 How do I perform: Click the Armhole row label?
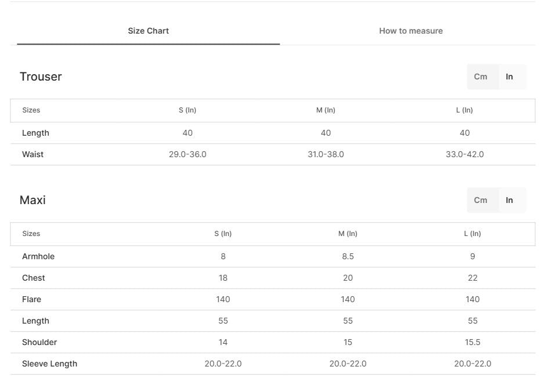tap(38, 256)
